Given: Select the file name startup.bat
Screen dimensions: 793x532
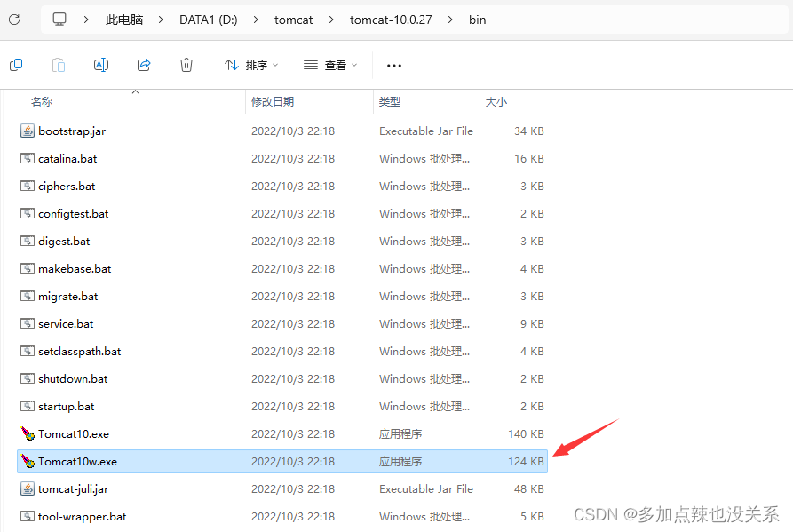Looking at the screenshot, I should [x=67, y=407].
